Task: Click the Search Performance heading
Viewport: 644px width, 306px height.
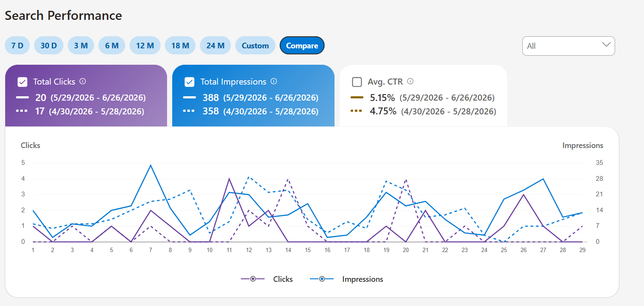Action: tap(63, 16)
